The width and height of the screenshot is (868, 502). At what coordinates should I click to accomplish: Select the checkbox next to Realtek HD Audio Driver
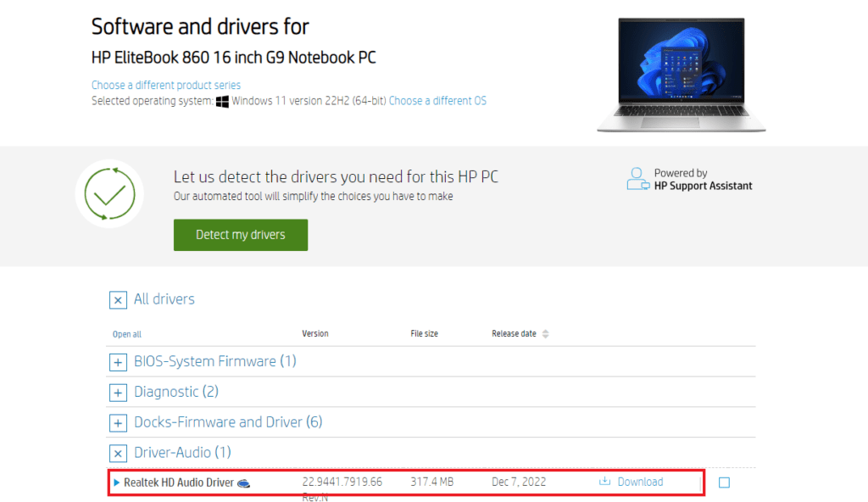point(725,481)
